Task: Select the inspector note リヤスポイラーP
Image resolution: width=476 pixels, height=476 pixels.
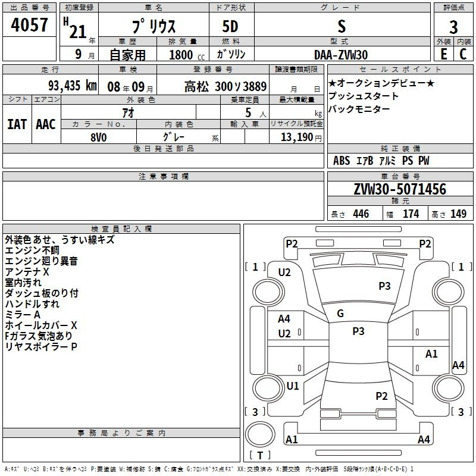Action: click(40, 347)
